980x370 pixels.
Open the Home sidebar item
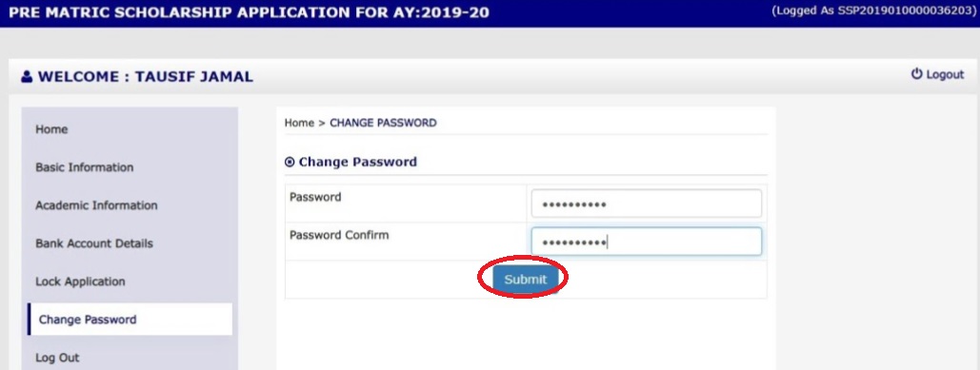51,129
